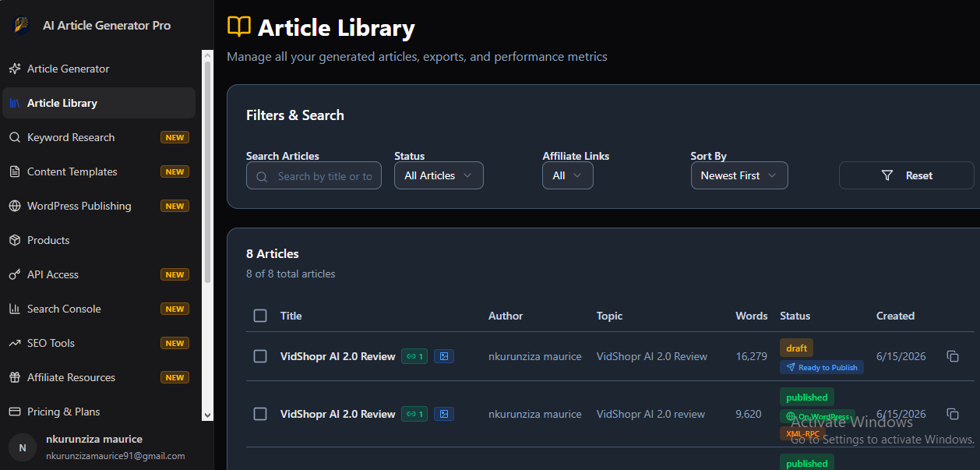This screenshot has height=470, width=980.
Task: Click the word count 9,620
Action: [x=749, y=414]
